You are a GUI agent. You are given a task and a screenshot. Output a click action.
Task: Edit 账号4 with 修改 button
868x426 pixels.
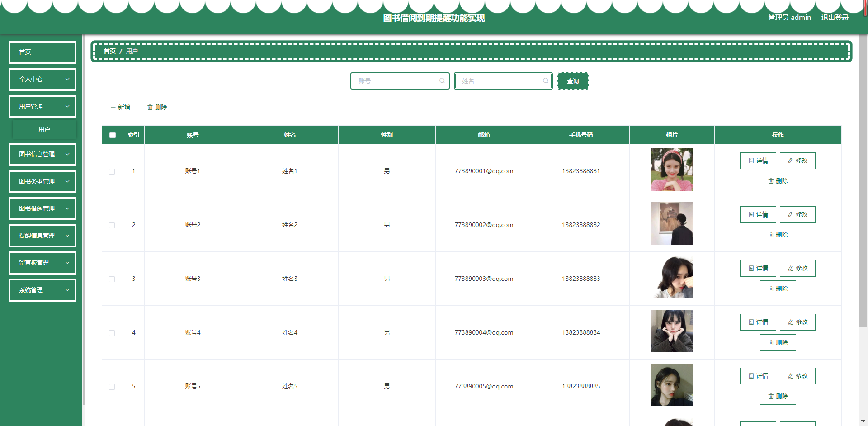797,322
